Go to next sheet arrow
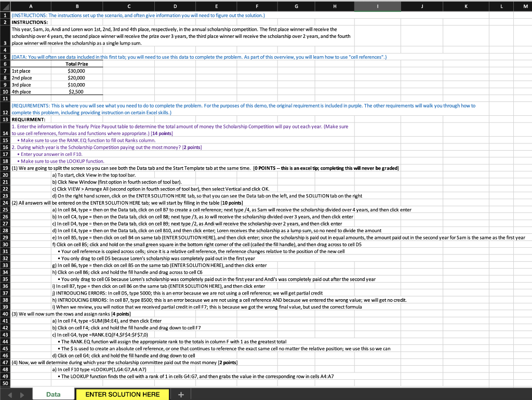This screenshot has width=532, height=400. coord(22,395)
